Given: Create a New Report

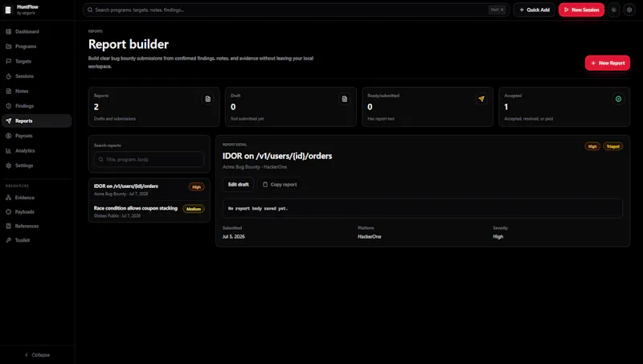Looking at the screenshot, I should [608, 63].
